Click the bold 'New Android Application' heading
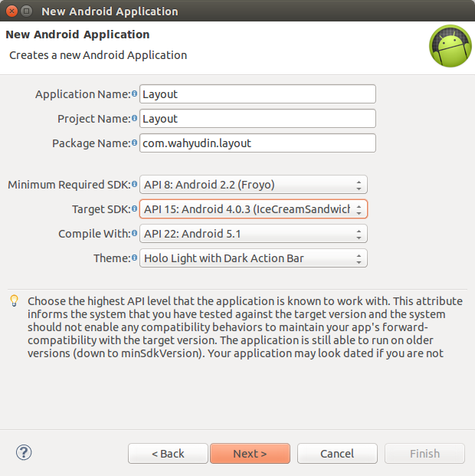 (x=77, y=34)
